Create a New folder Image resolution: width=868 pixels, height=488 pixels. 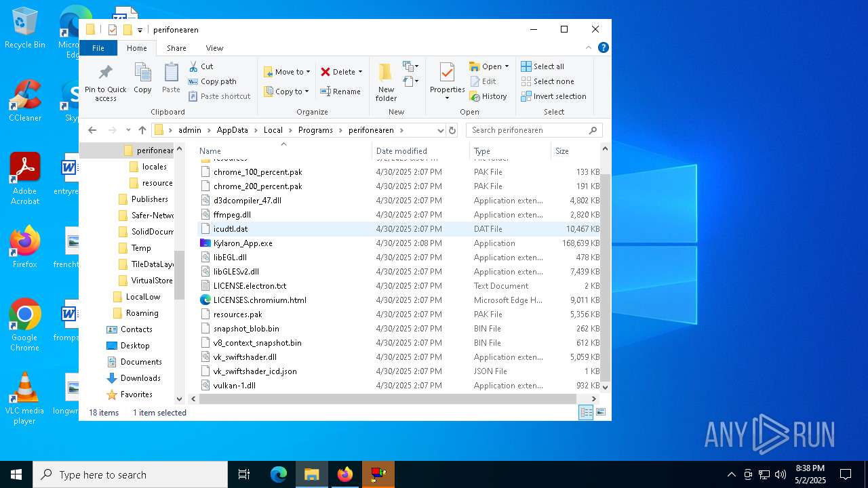point(386,82)
